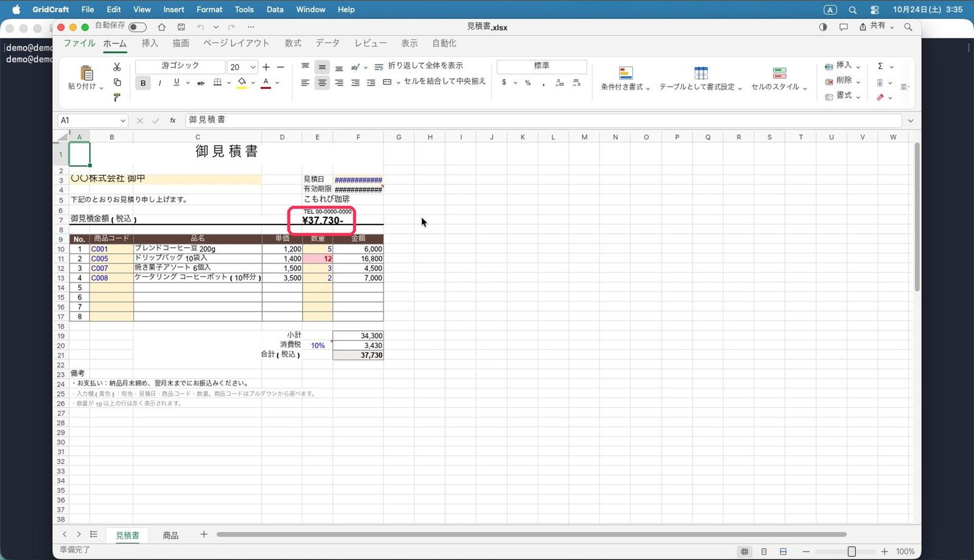Open the all-sheets list icon

click(94, 534)
